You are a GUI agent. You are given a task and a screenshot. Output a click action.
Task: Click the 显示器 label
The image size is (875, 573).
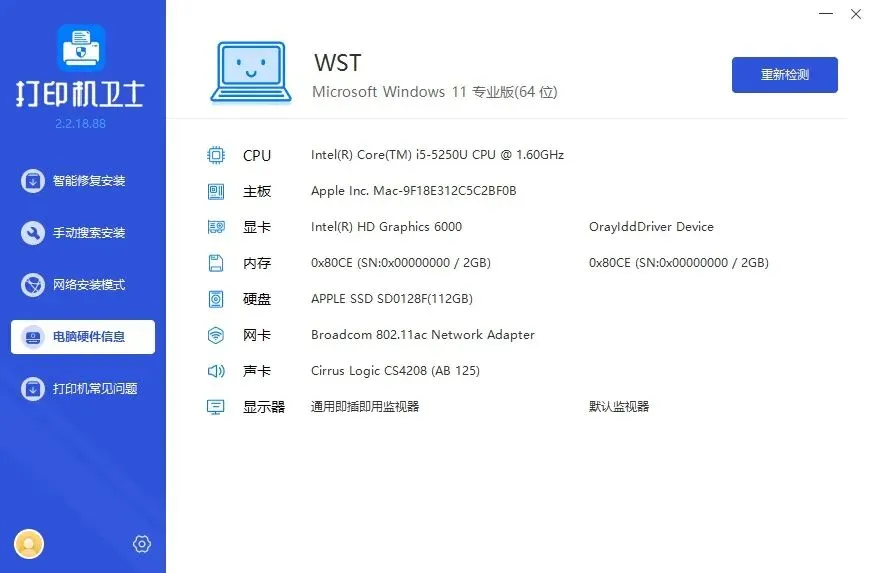tap(264, 407)
